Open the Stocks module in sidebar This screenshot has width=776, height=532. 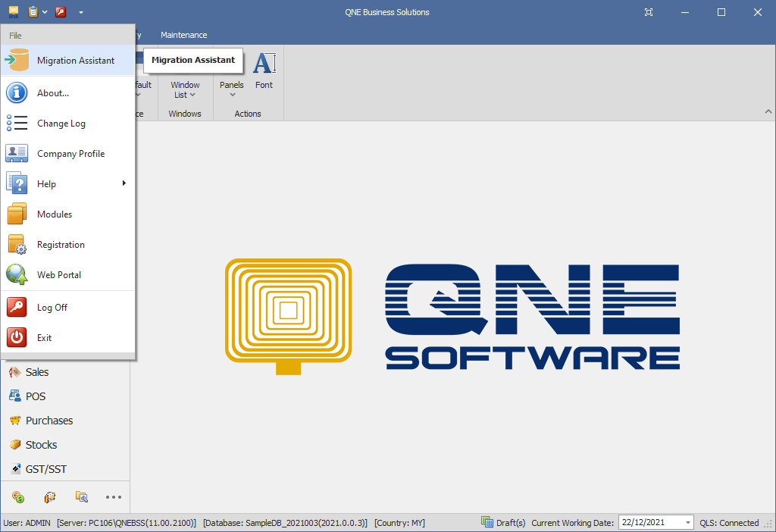point(41,445)
